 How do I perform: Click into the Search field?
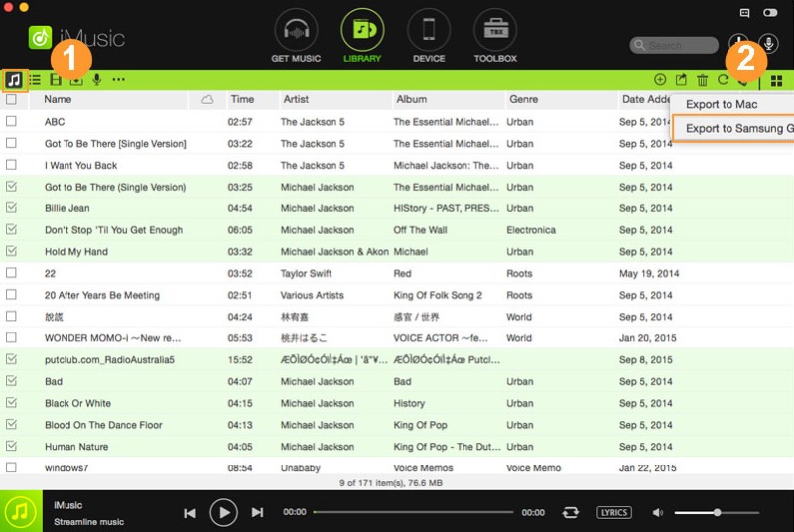pos(674,45)
